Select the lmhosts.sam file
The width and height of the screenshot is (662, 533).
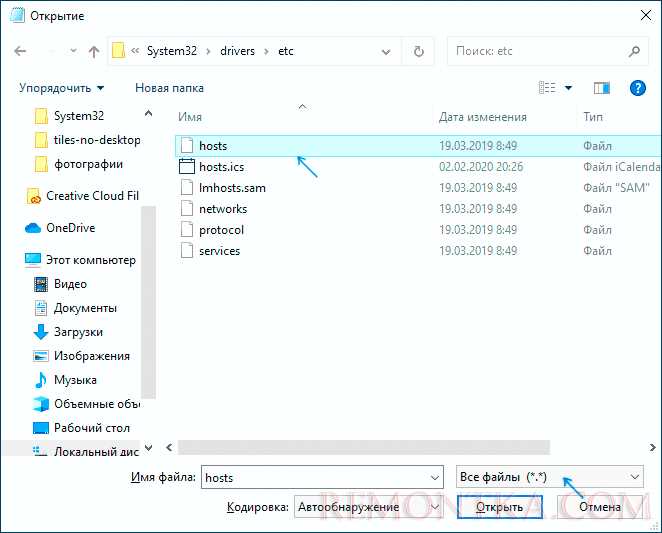tap(418, 188)
